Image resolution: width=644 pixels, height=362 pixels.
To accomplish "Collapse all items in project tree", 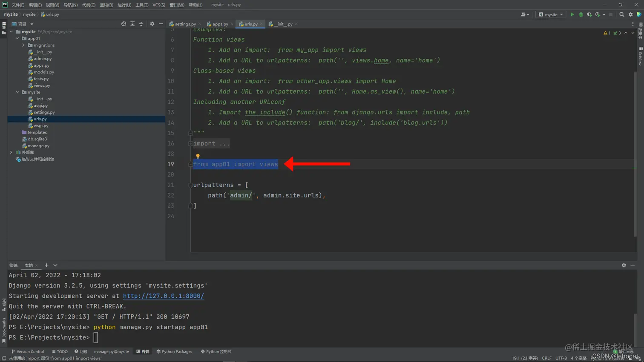I will point(141,24).
